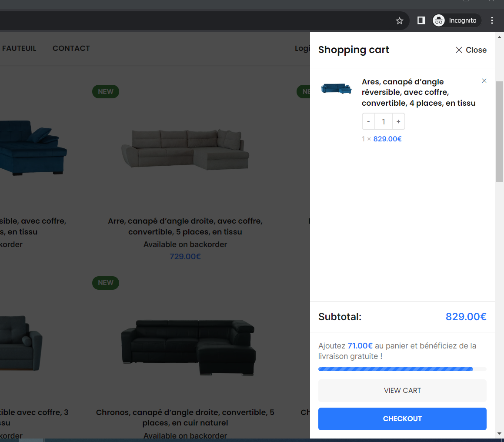Open the CONTACT menu item
Image resolution: width=504 pixels, height=442 pixels.
click(71, 48)
